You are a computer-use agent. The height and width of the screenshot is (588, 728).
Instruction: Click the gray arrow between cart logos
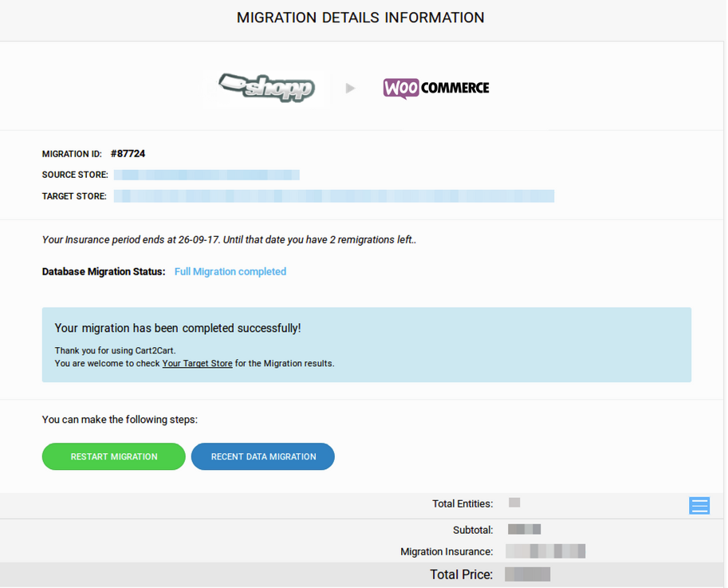click(351, 88)
